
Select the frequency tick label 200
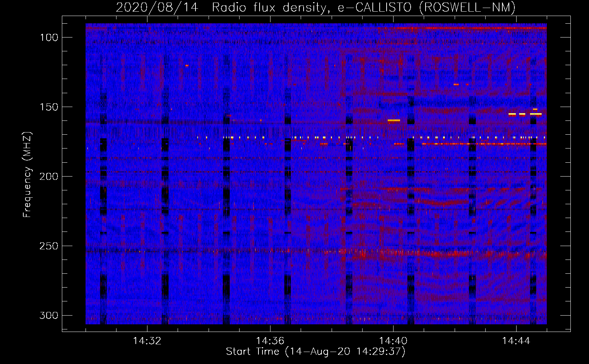coord(49,177)
